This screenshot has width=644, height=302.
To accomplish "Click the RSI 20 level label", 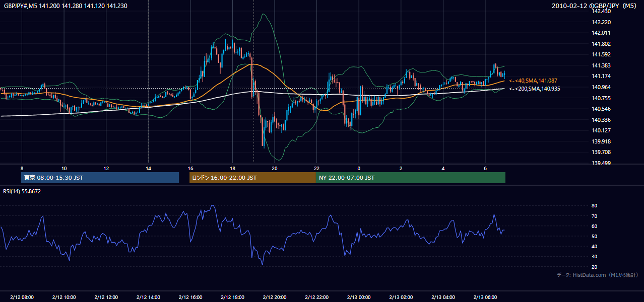I will coord(594,267).
